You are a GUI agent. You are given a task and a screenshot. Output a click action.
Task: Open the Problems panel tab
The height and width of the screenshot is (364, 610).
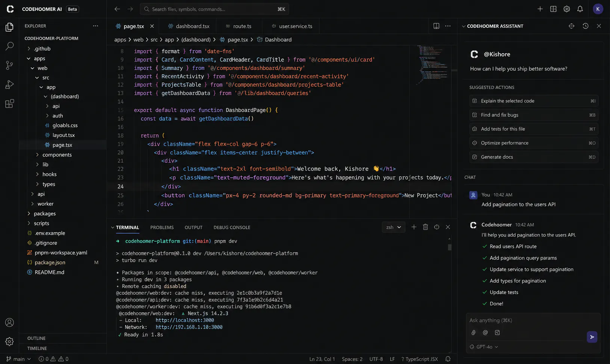click(x=162, y=227)
